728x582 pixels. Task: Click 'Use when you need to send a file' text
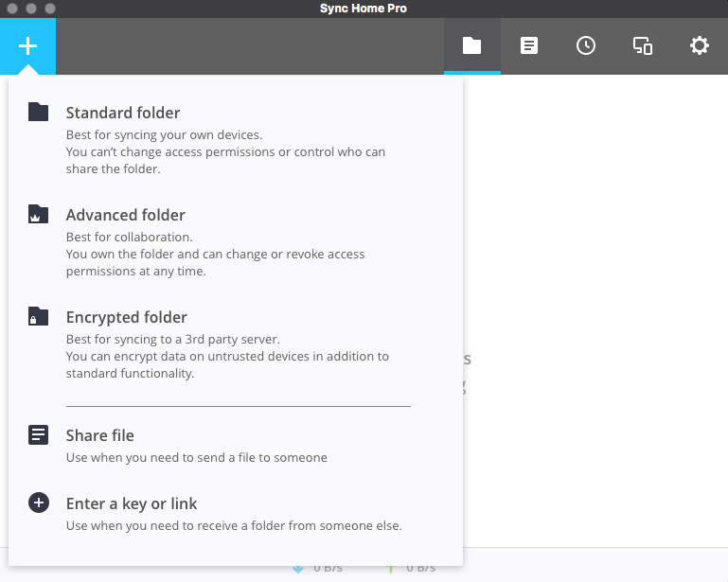click(196, 458)
